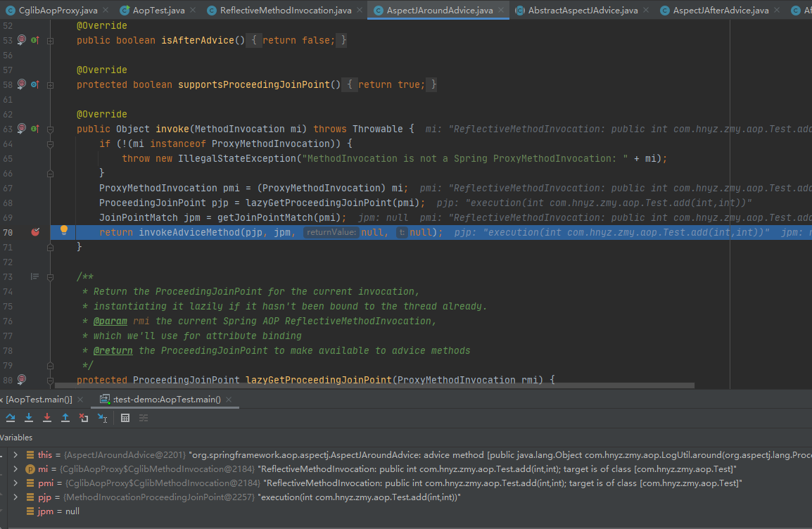
Task: Close CglibAopProxy.java tab
Action: (106, 10)
